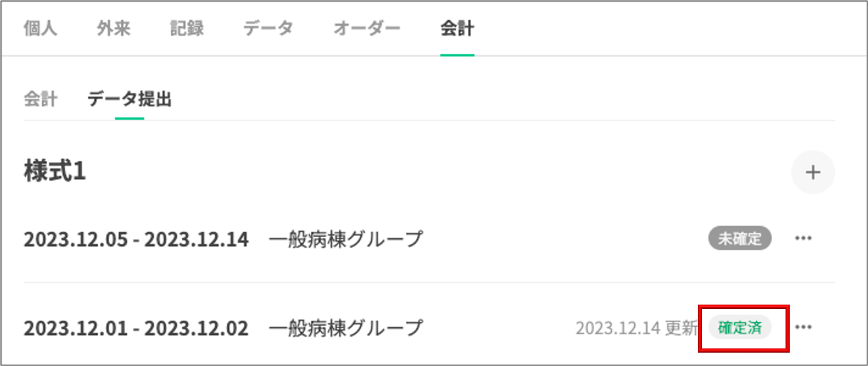Switch to the 個人 tab
868x366 pixels.
[x=40, y=29]
